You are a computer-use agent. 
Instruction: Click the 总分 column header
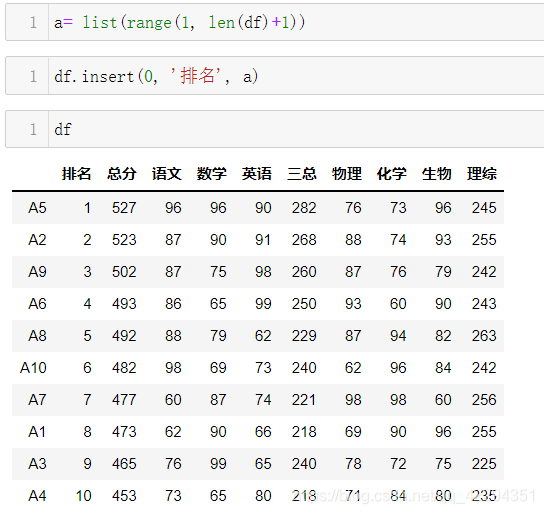coord(121,173)
